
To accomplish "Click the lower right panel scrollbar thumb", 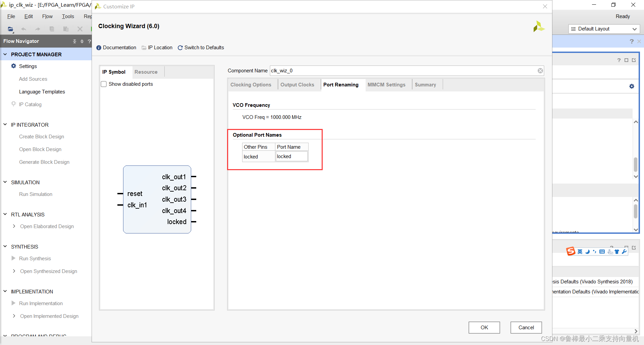I will (x=636, y=212).
